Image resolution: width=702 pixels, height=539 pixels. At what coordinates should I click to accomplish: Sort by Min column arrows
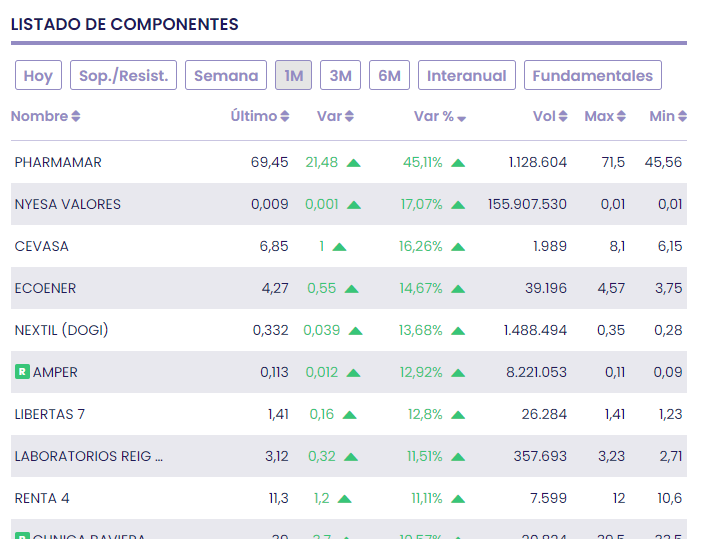tap(683, 117)
